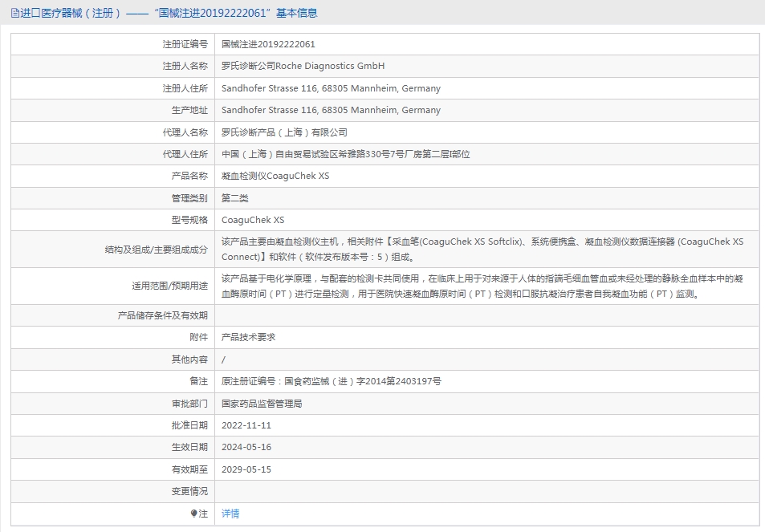The image size is (765, 532).
Task: Select the 代理人住所 label
Action: coord(185,155)
